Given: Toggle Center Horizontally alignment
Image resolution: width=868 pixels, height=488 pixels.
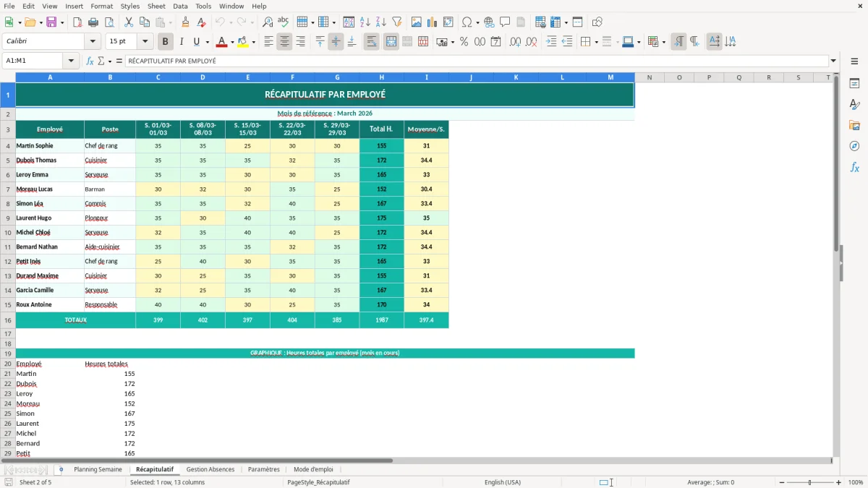Looking at the screenshot, I should click(284, 42).
